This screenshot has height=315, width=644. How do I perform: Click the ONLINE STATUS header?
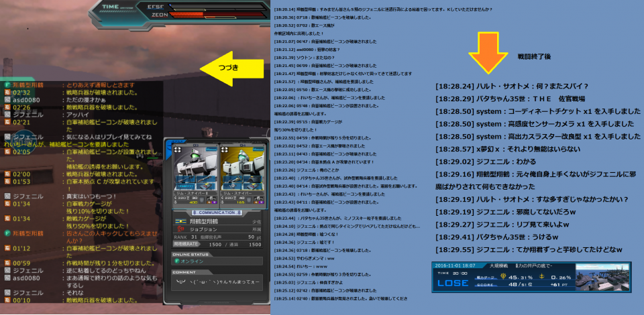191,254
